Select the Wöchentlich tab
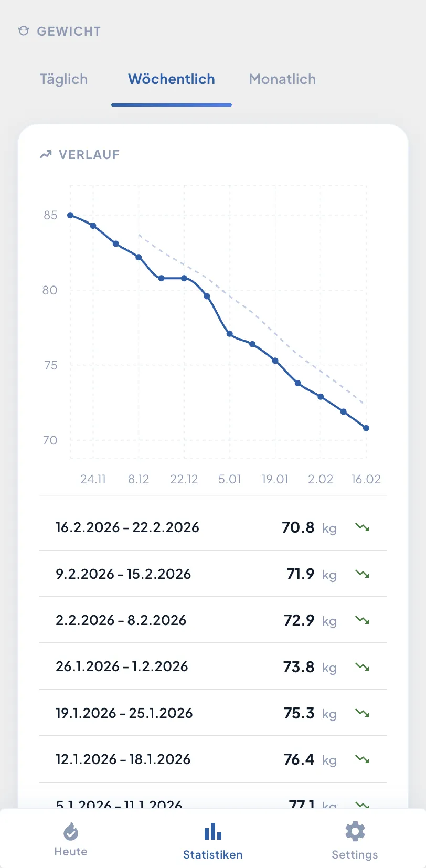This screenshot has height=868, width=426. tap(172, 79)
